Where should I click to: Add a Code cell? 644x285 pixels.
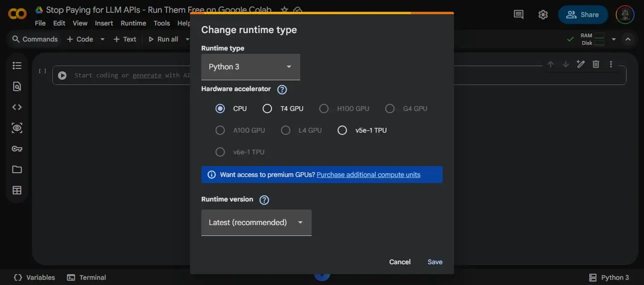point(80,39)
